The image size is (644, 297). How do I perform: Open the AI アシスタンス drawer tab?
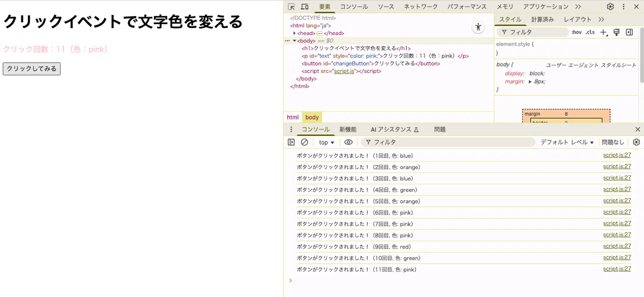394,129
